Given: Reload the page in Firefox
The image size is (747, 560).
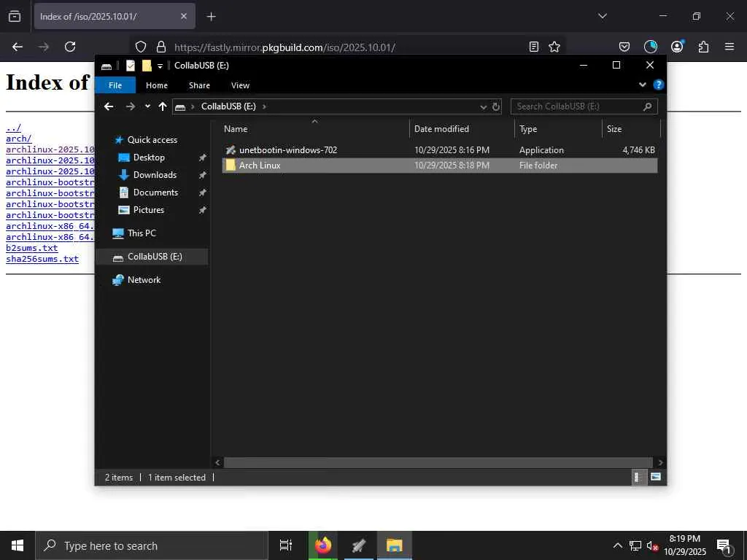Looking at the screenshot, I should tap(70, 47).
